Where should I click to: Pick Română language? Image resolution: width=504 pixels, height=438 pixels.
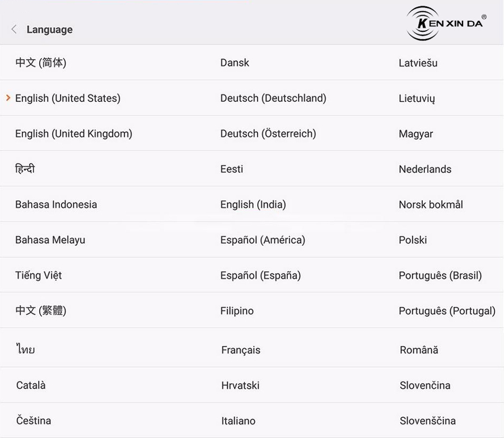pyautogui.click(x=419, y=350)
